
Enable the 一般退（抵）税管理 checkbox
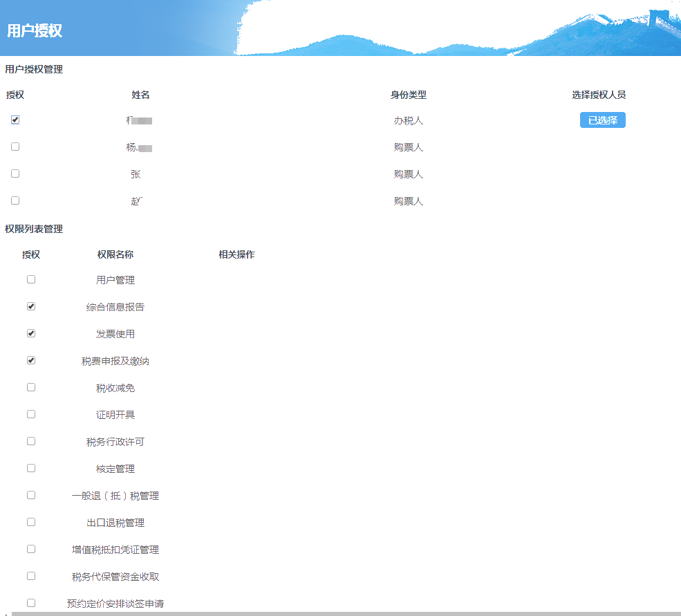tap(31, 495)
